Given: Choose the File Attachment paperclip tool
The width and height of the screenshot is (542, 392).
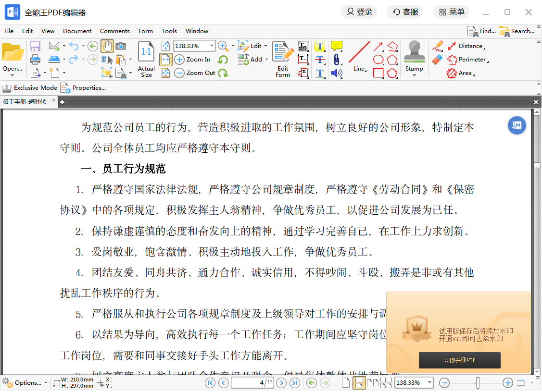Looking at the screenshot, I should pos(337,60).
